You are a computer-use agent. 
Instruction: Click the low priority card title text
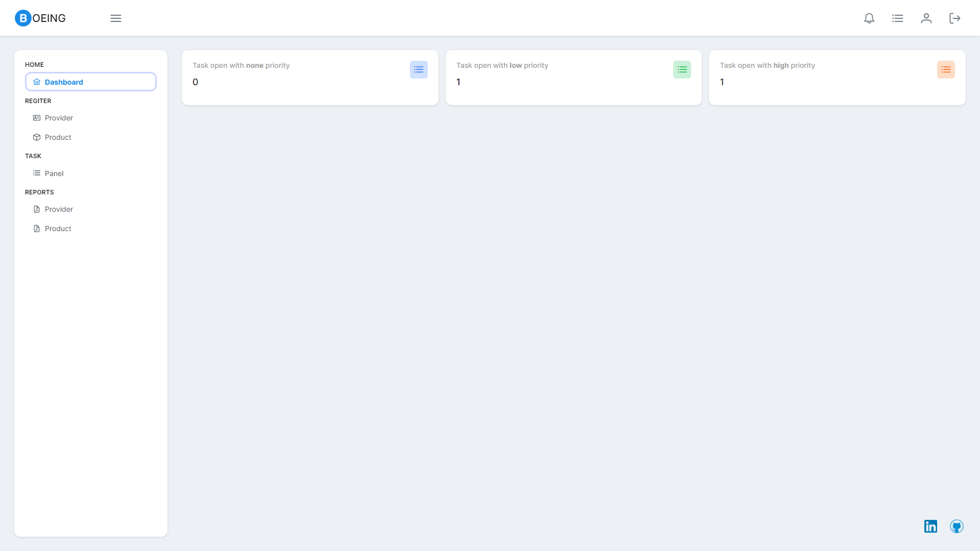[x=502, y=65]
